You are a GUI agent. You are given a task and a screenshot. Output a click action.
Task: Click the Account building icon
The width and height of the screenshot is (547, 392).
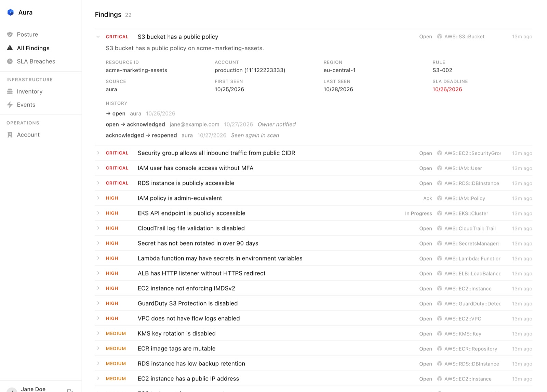10,135
